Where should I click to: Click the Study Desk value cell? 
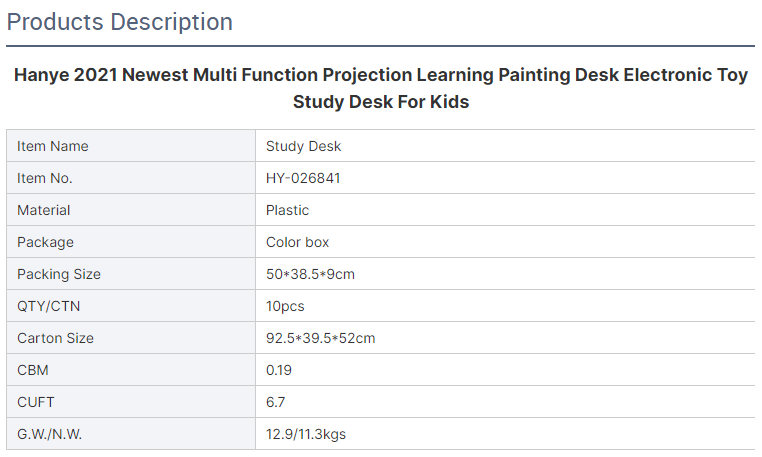coord(505,146)
